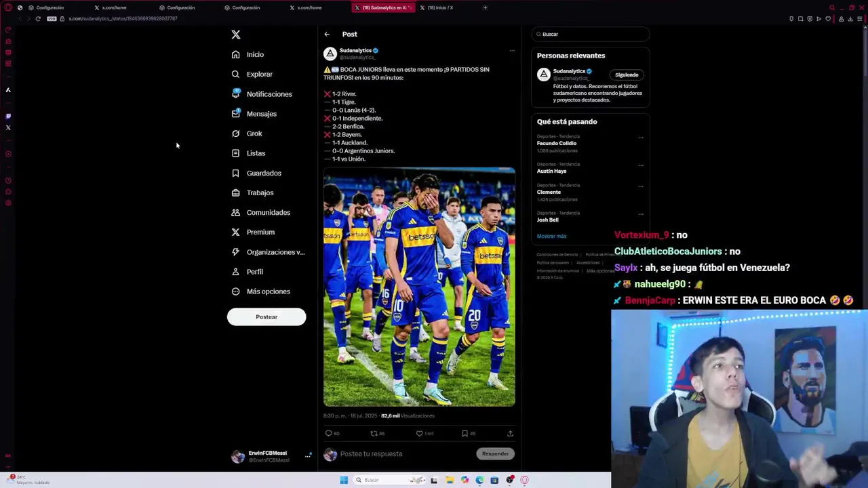The width and height of the screenshot is (868, 488).
Task: Bookmark the post via bookmark icon
Action: click(x=465, y=433)
